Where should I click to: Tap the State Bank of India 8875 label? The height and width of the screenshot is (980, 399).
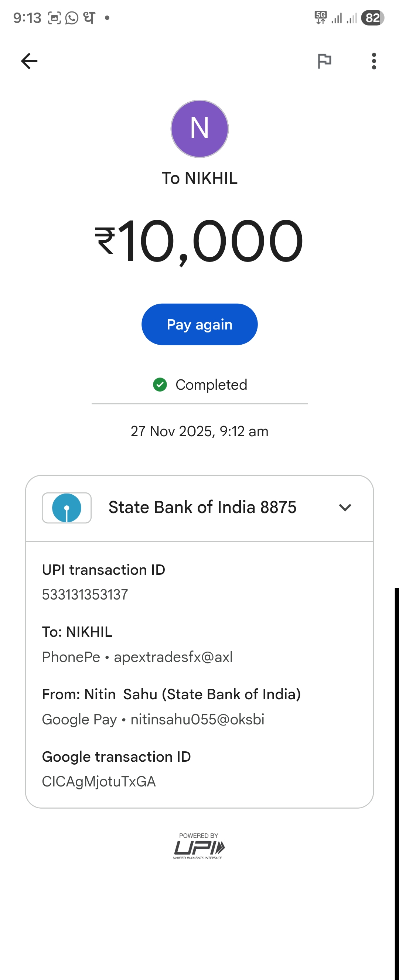tap(202, 508)
